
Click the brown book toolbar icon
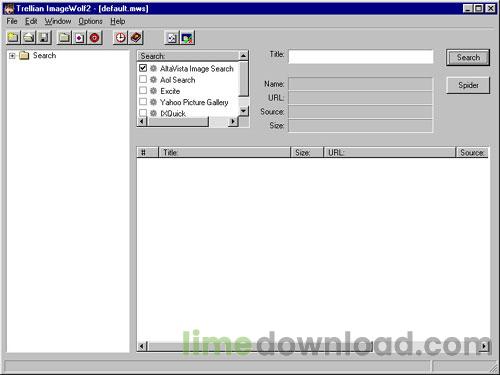click(136, 38)
